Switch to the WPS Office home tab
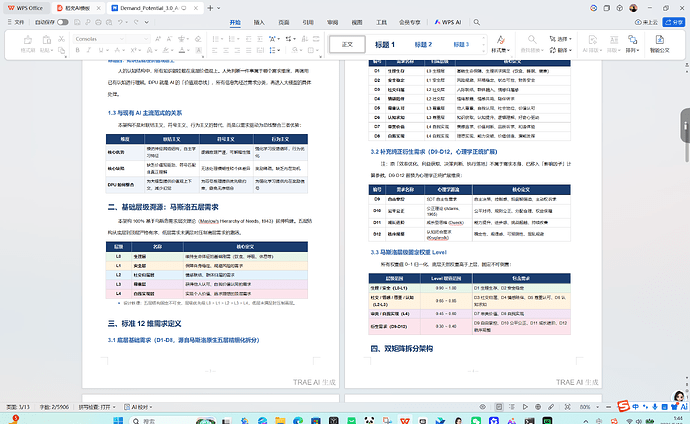This screenshot has width=690, height=424. [x=26, y=8]
